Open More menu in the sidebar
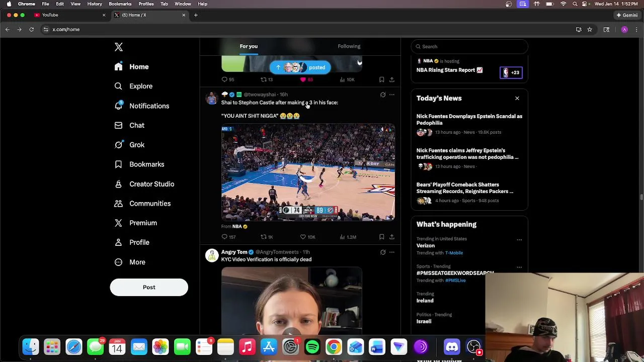The width and height of the screenshot is (644, 362). [130, 262]
